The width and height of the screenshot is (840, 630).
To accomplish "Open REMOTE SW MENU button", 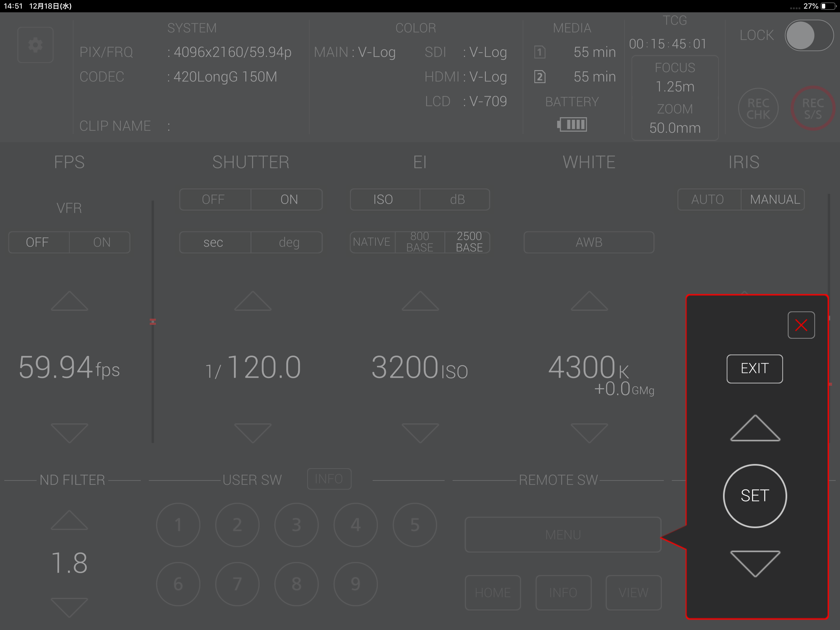I will [563, 535].
